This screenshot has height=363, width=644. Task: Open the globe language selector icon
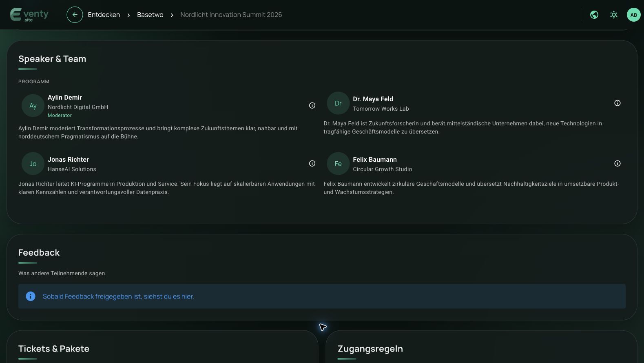(x=594, y=15)
